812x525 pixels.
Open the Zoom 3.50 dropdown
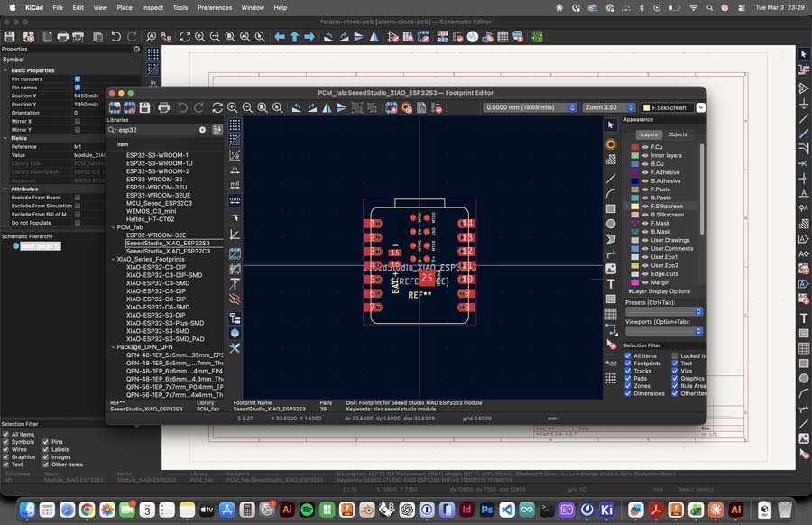click(608, 107)
